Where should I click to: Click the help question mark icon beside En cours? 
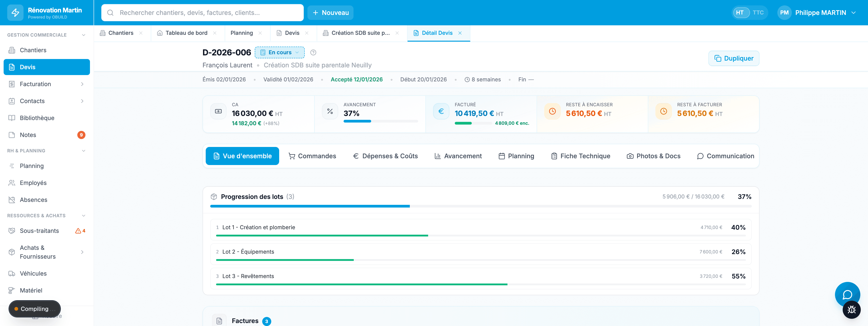313,53
